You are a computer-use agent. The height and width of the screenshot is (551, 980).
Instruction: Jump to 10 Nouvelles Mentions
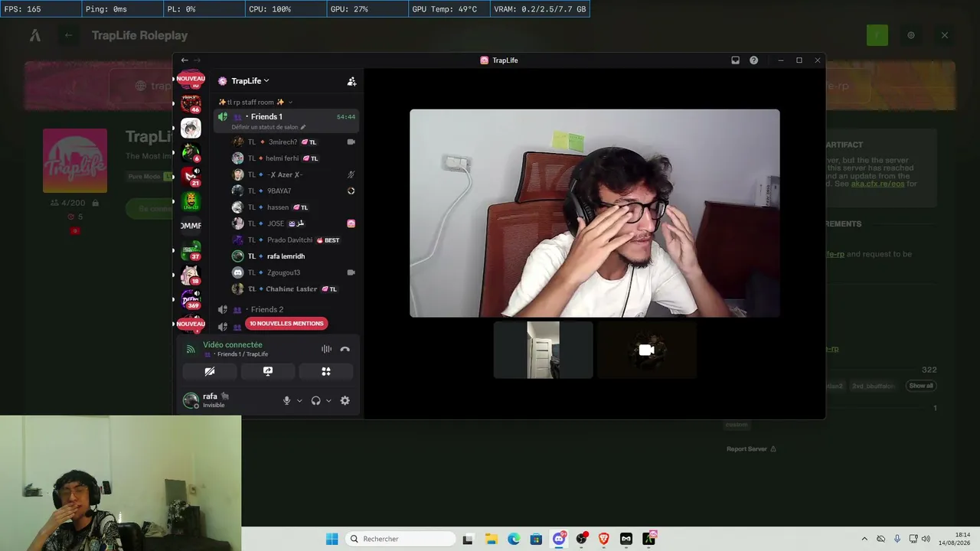click(286, 324)
